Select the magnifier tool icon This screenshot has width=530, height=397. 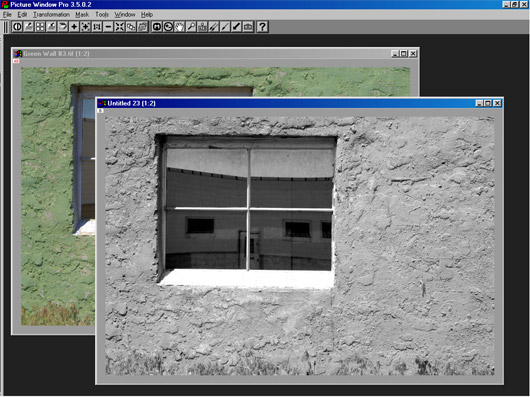(191, 27)
